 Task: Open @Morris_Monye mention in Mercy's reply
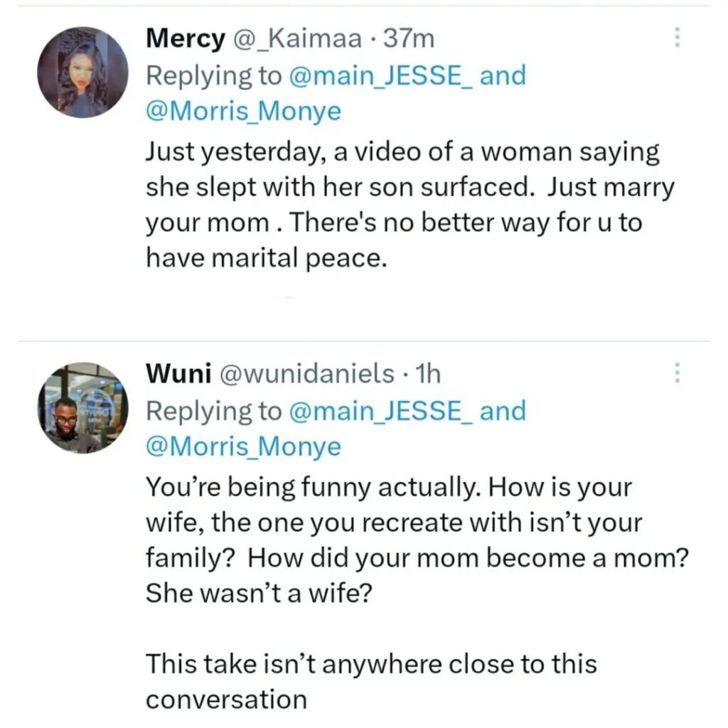[243, 112]
